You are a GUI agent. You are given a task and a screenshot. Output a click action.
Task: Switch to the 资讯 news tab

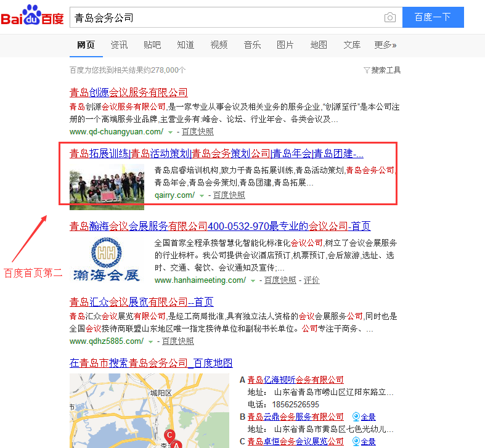[x=119, y=45]
